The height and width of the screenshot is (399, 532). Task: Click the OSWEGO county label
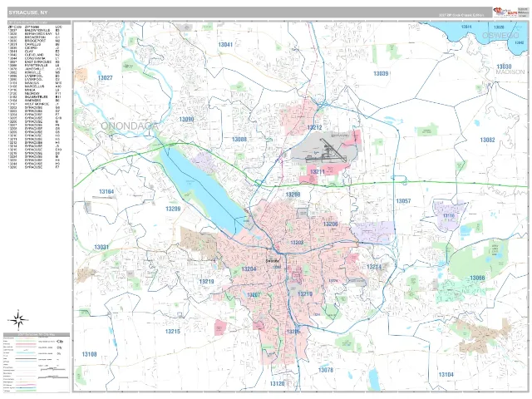pyautogui.click(x=500, y=36)
